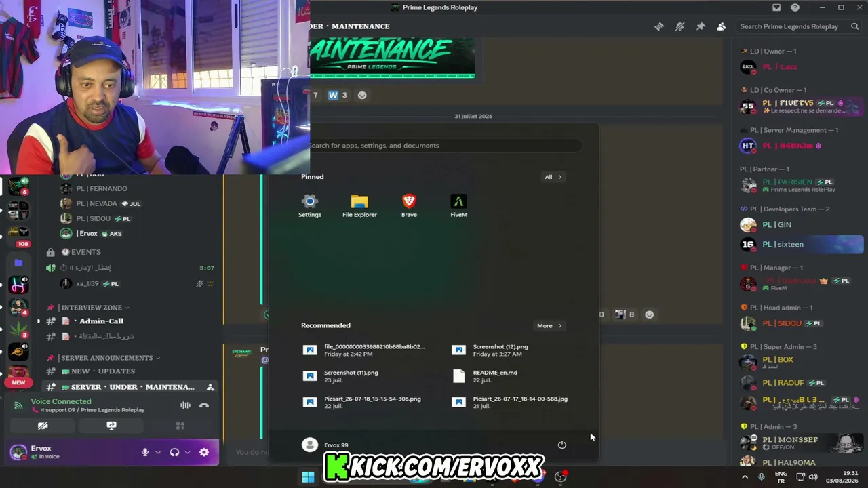Open Discord help icon
This screenshot has height=488, width=868.
click(795, 7)
